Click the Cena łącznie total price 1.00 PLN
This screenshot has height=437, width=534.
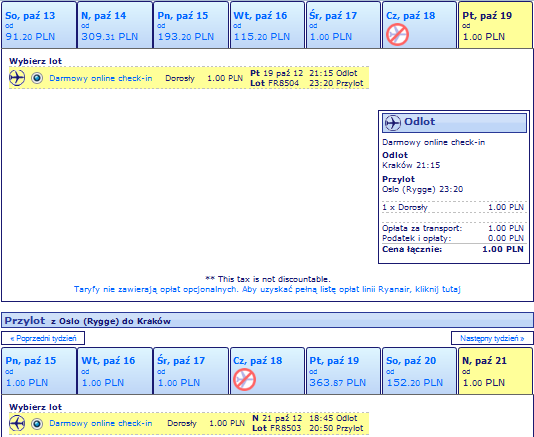coord(503,249)
